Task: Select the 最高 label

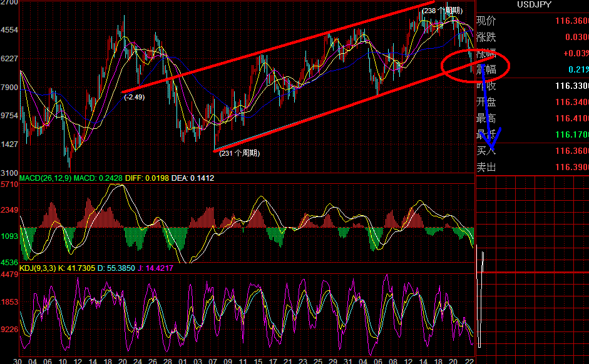Action: [x=486, y=119]
